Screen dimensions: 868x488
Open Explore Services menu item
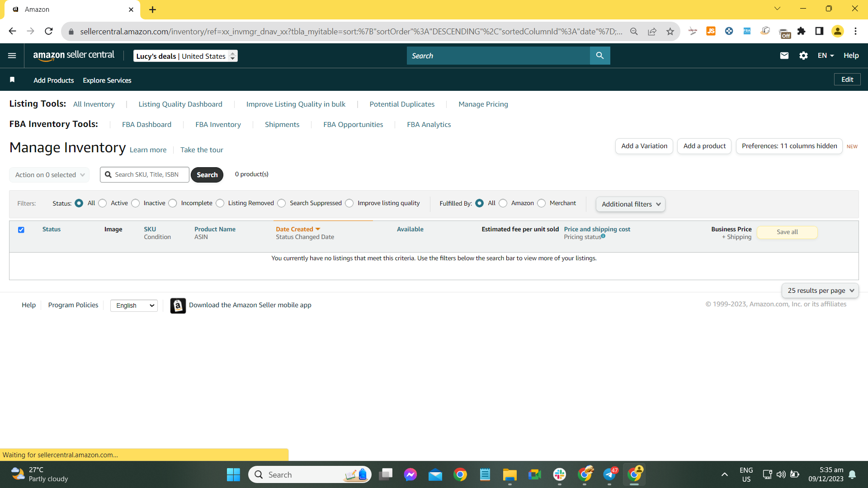[x=107, y=80]
